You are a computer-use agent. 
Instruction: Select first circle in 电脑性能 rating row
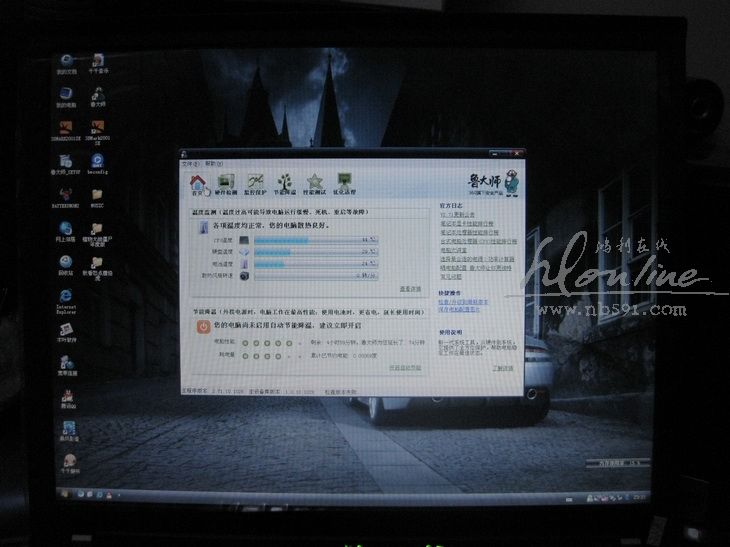click(x=245, y=344)
